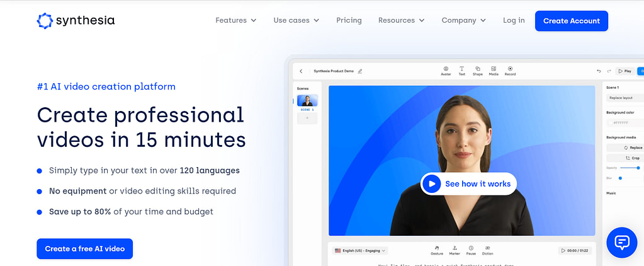644x266 pixels.
Task: Click the "120 languages" bullet text
Action: click(210, 170)
